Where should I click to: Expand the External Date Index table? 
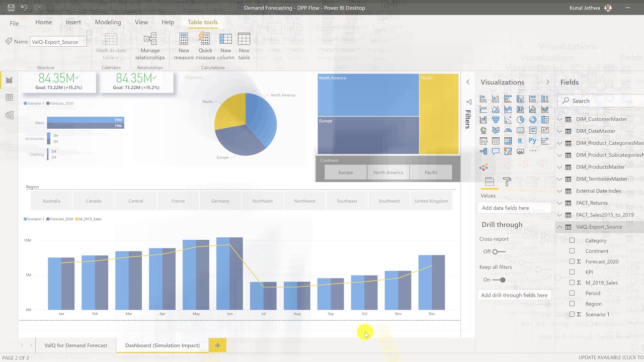click(559, 191)
